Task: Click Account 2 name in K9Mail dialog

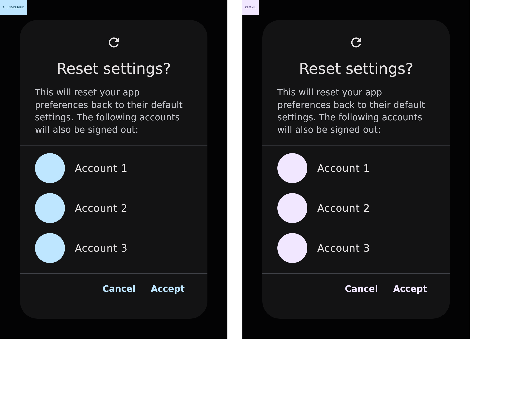Action: tap(343, 208)
